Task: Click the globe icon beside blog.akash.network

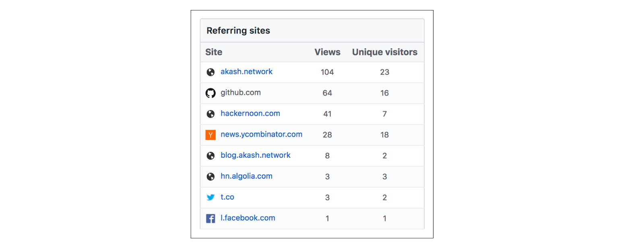Action: click(211, 156)
